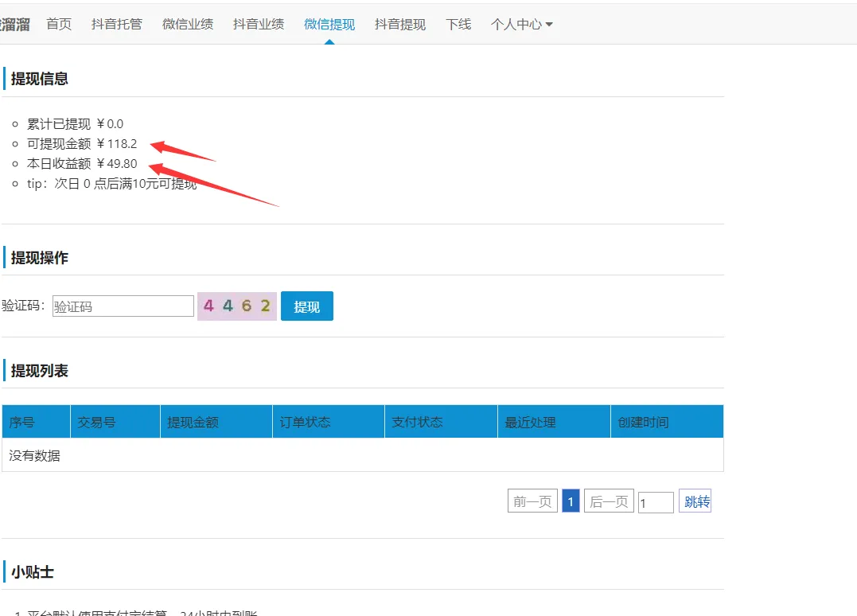This screenshot has width=857, height=616.
Task: Go to the 下线 page
Action: click(458, 25)
